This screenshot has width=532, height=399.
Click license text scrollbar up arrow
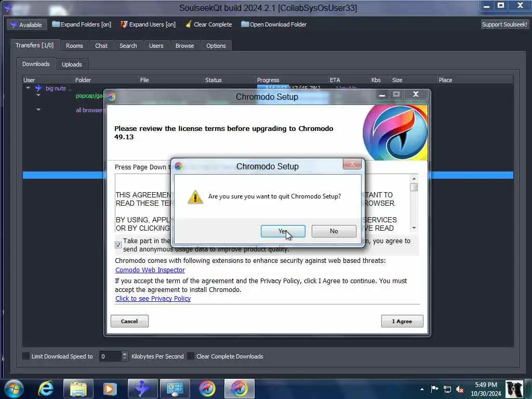click(x=414, y=179)
